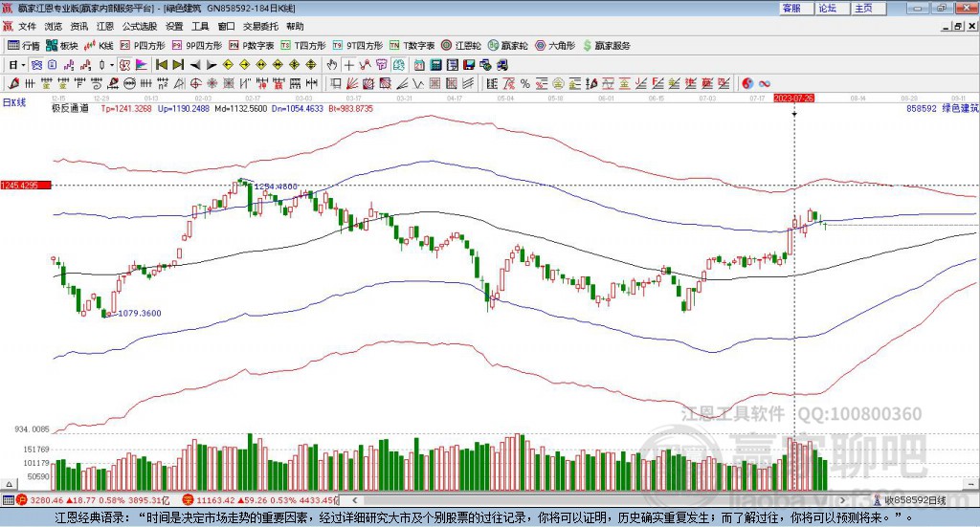Toggle the crosshair cursor tool
This screenshot has height=527, width=980.
pos(349,64)
